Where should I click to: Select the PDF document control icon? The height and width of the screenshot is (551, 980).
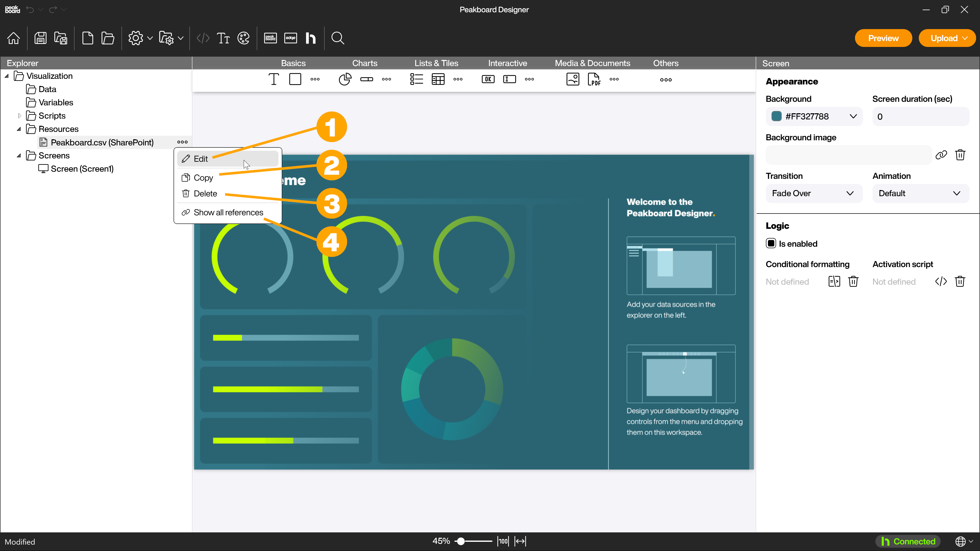click(x=594, y=79)
